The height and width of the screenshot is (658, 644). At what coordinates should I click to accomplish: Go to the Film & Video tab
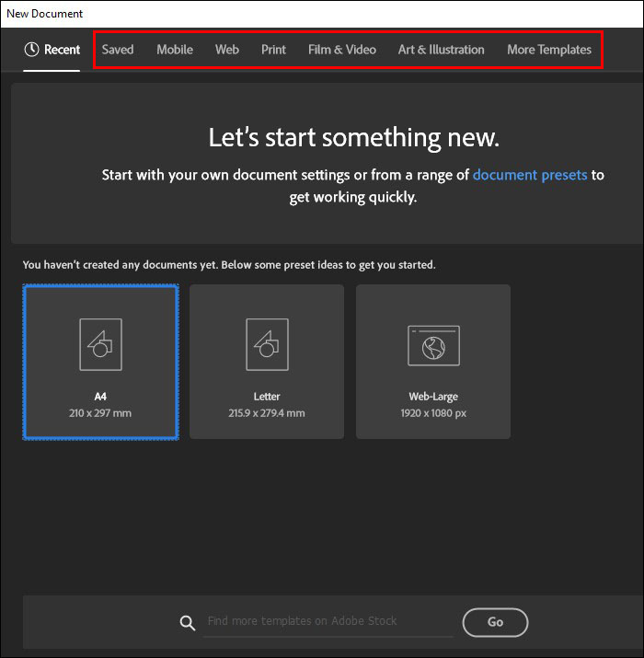tap(342, 50)
